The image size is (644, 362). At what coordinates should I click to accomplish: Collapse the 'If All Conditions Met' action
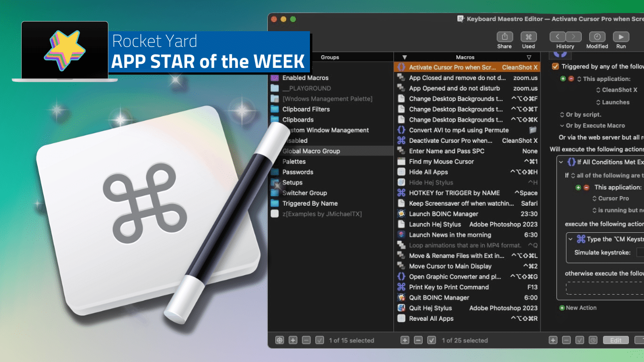(561, 162)
